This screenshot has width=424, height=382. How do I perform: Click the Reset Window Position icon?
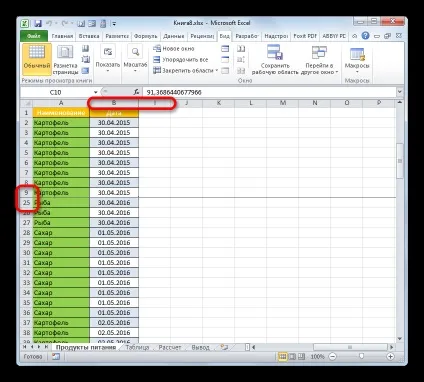[241, 71]
